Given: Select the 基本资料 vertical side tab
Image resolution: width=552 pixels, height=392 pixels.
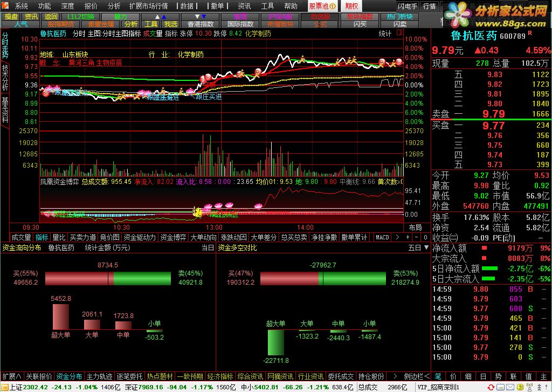Looking at the screenshot, I should pos(5,110).
